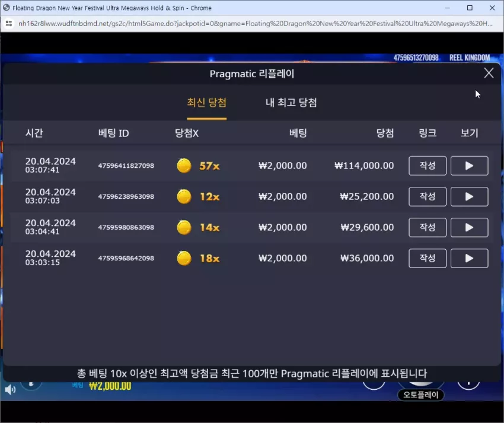This screenshot has width=504, height=423.
Task: Close the Chrome window
Action: [492, 8]
